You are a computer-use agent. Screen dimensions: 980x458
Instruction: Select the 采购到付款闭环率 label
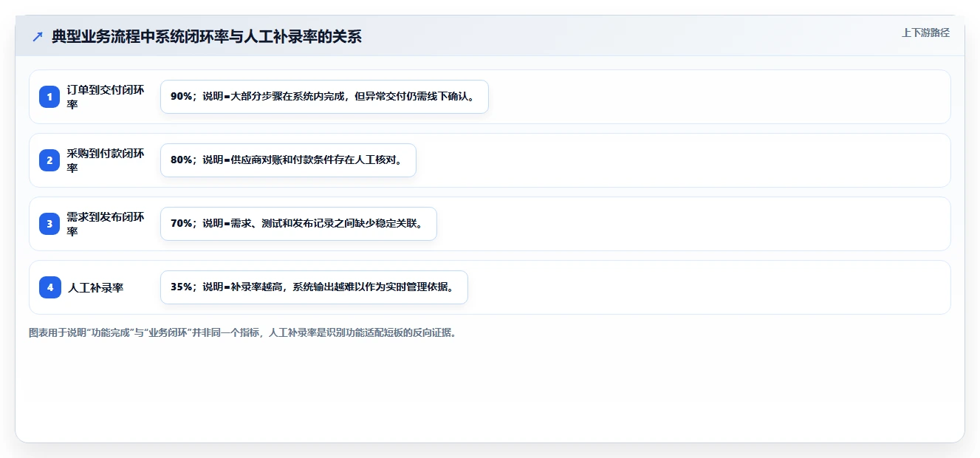[x=106, y=160]
